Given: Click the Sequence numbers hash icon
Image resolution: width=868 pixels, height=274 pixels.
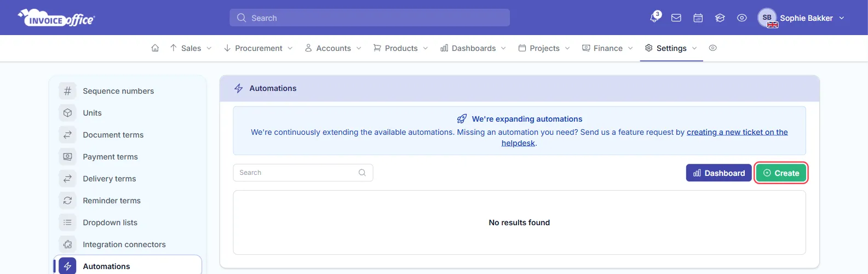Looking at the screenshot, I should tap(67, 91).
